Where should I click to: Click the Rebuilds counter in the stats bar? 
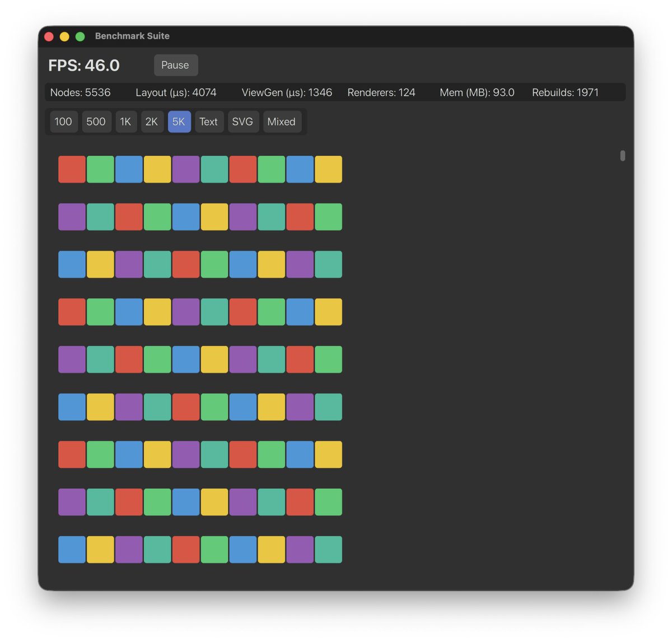(566, 92)
